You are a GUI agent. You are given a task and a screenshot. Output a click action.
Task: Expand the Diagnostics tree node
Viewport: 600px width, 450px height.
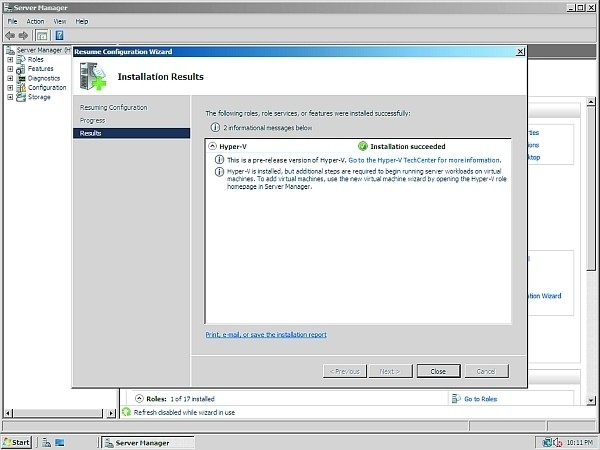10,78
